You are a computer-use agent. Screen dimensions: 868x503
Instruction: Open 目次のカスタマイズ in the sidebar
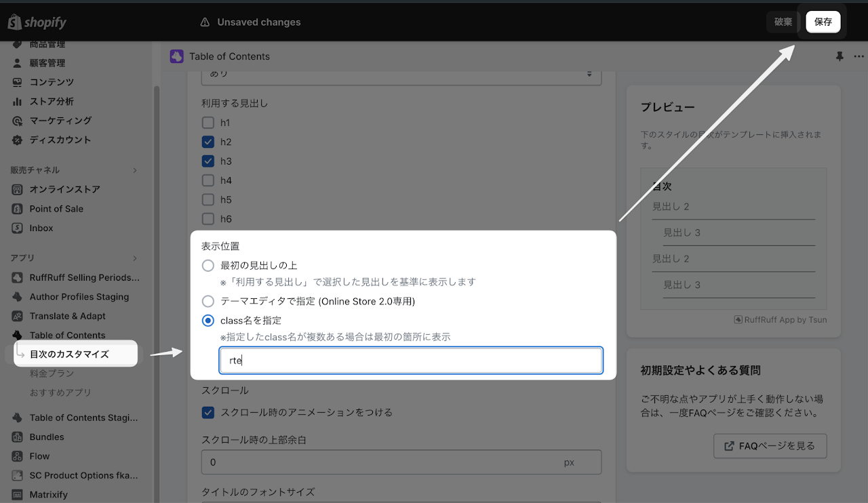point(69,354)
